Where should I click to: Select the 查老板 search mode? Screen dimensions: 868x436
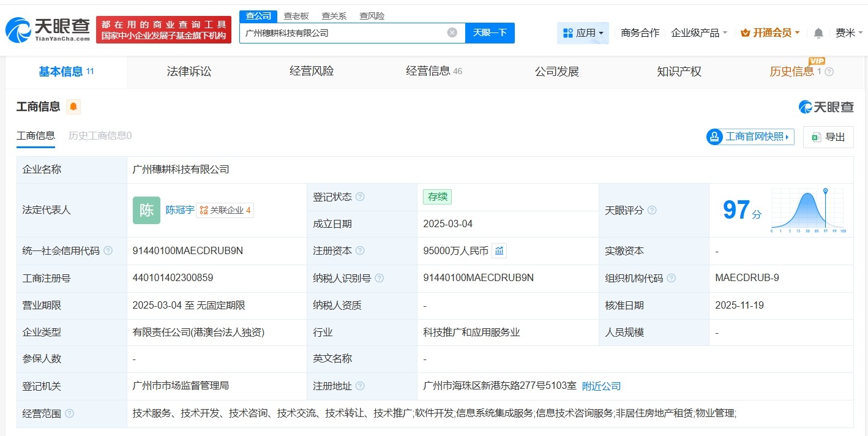[x=296, y=16]
